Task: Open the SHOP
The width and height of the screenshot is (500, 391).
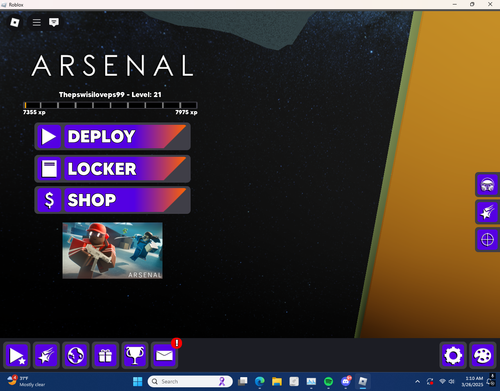Action: pyautogui.click(x=112, y=200)
